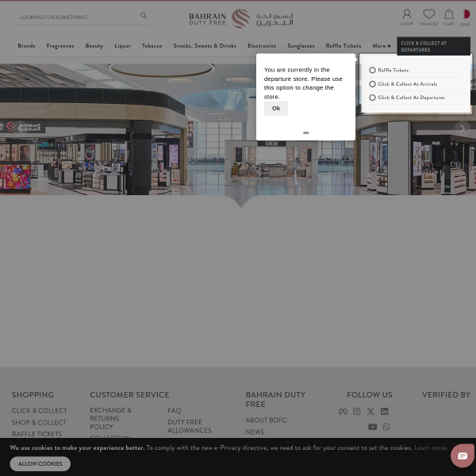Image resolution: width=476 pixels, height=476 pixels.
Task: Open the Login account icon
Action: tap(407, 17)
